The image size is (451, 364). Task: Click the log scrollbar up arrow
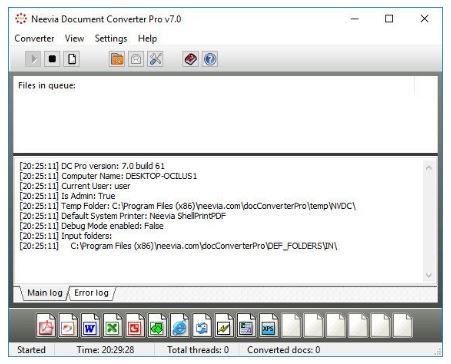429,168
